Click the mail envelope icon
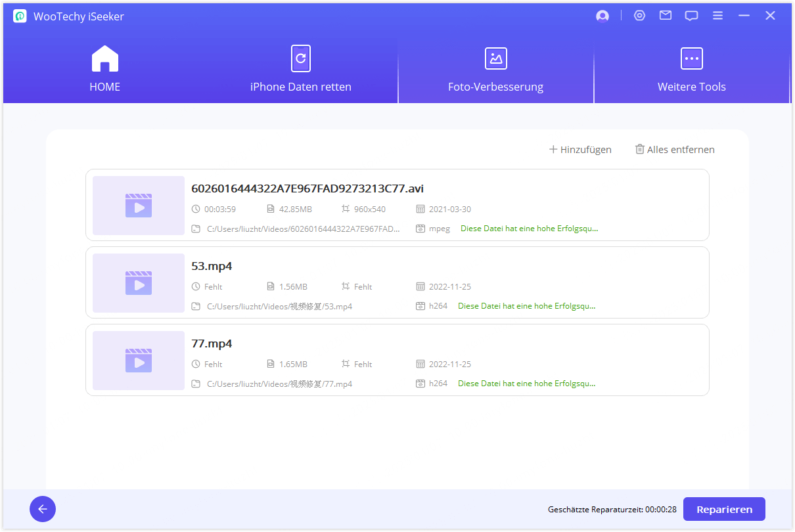Image resolution: width=795 pixels, height=532 pixels. pos(666,16)
